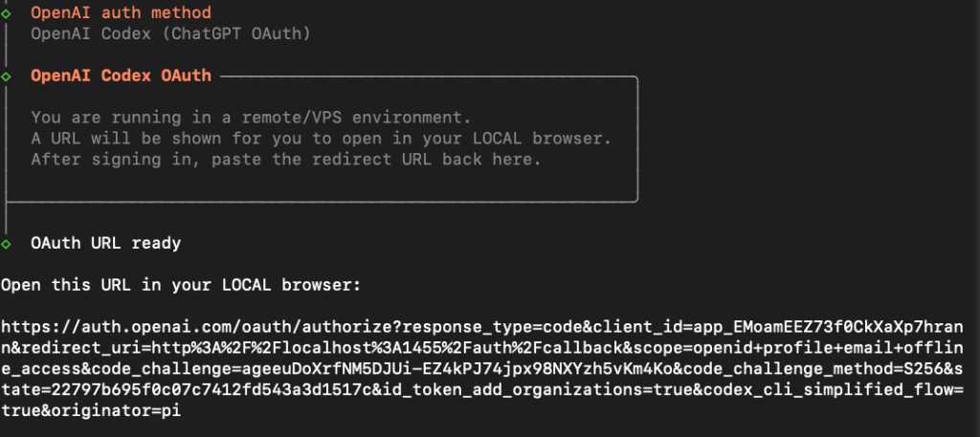Select the "OpenAI Codex (ChatGPT OAuth)" line

[171, 34]
